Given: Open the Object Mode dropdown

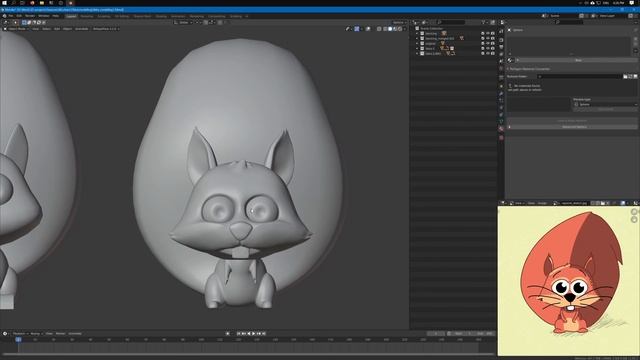Looking at the screenshot, I should 17,29.
